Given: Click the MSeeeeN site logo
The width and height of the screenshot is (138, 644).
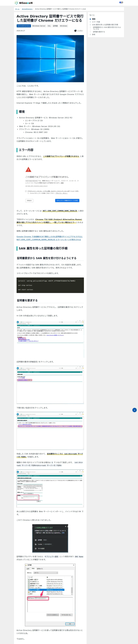Looking at the screenshot, I should click(x=24, y=3).
